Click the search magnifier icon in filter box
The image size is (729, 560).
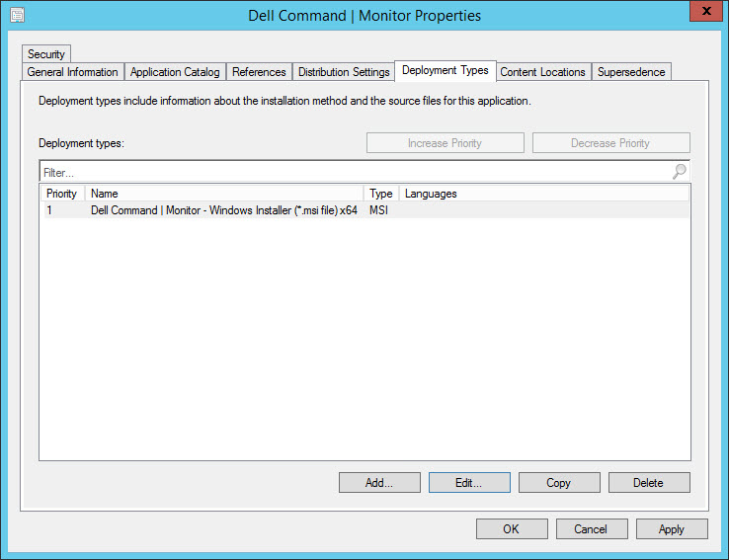click(x=679, y=172)
